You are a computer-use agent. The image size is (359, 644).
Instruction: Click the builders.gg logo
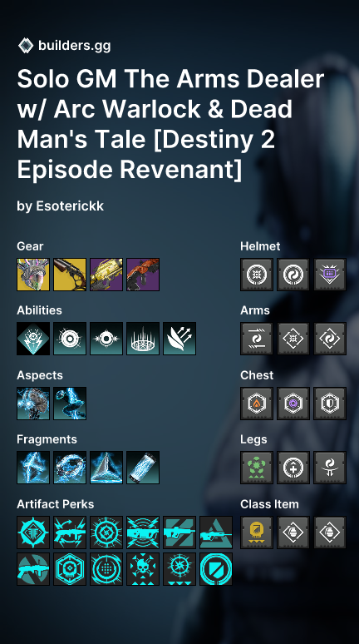(26, 46)
